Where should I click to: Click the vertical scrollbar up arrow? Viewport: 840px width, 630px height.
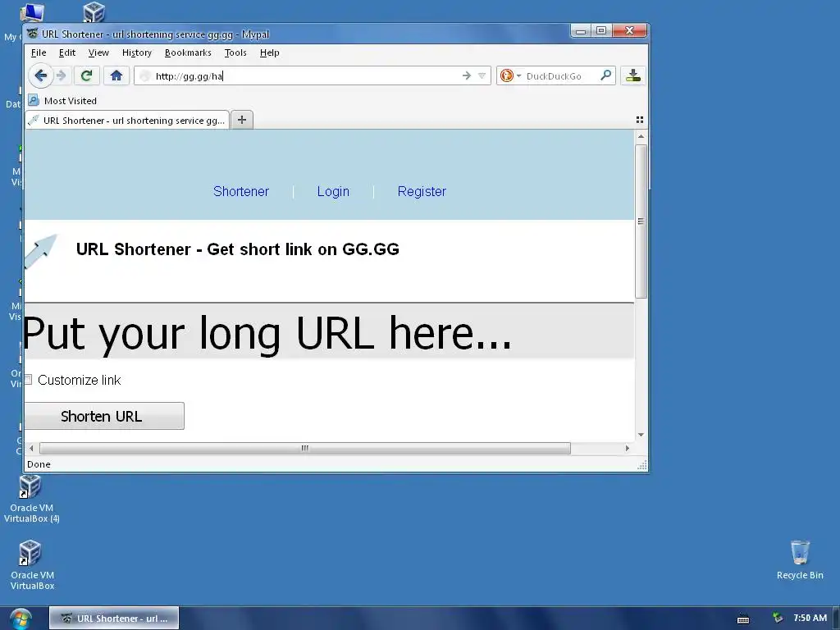[x=641, y=137]
